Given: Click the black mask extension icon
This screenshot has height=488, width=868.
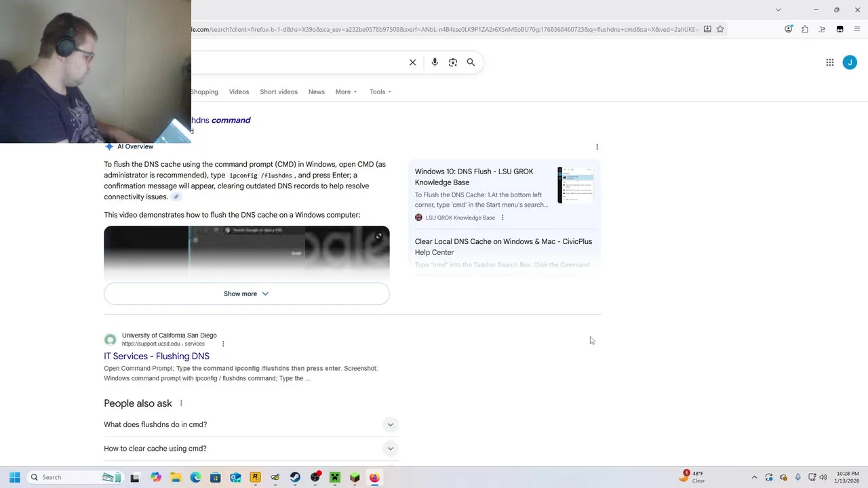Looking at the screenshot, I should click(x=840, y=29).
